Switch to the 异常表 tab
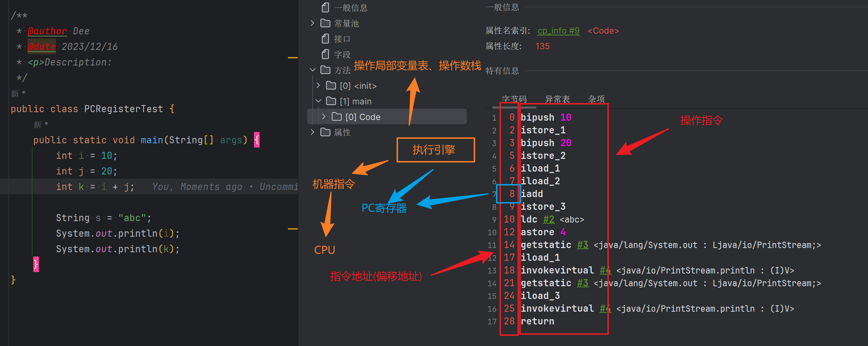Screen dimensions: 868x346 [x=557, y=99]
